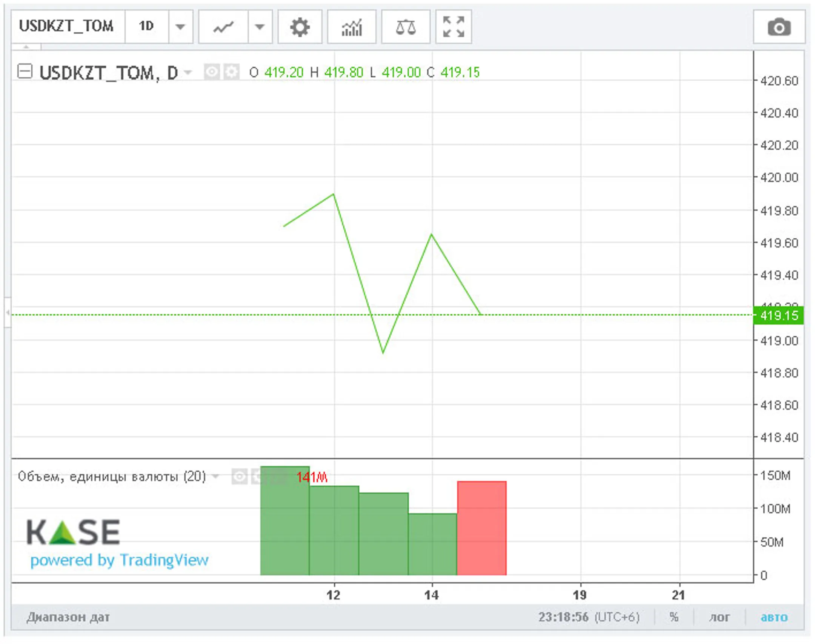Image resolution: width=815 pixels, height=644 pixels.
Task: Click the small up-arrow tab below the toolbar
Action: (x=26, y=47)
